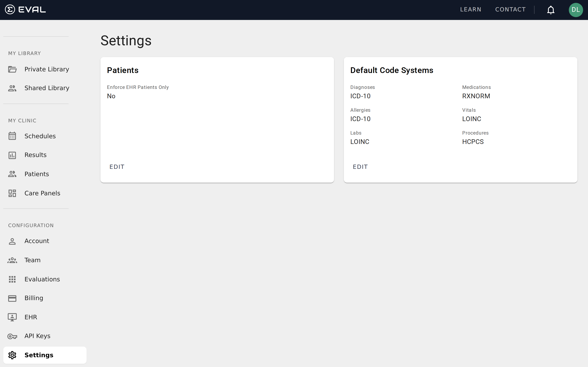Image resolution: width=588 pixels, height=367 pixels.
Task: Select the Care Panels grid icon
Action: pyautogui.click(x=12, y=193)
